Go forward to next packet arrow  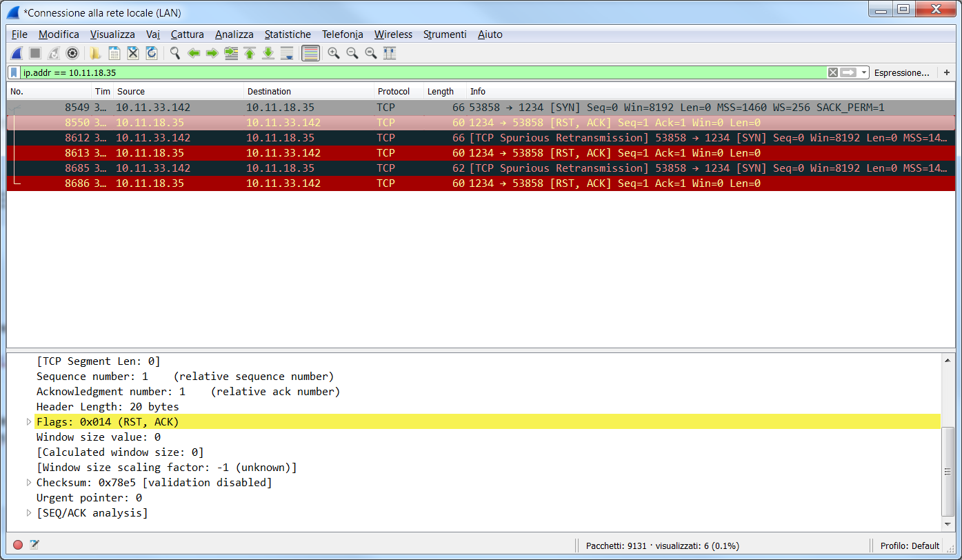tap(212, 53)
